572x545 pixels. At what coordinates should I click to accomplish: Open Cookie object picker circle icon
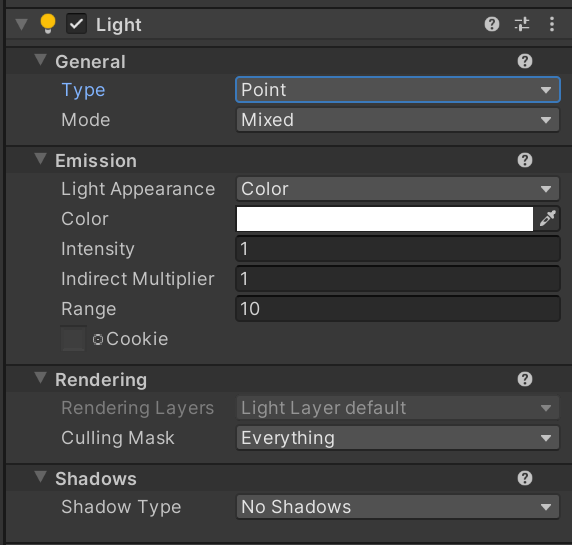coord(98,340)
